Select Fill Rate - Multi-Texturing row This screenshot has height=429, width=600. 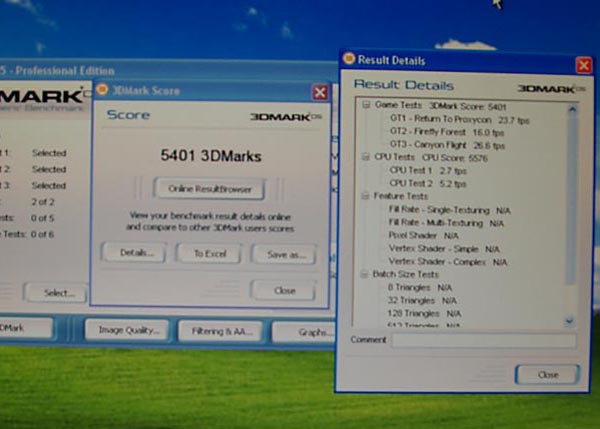[446, 223]
